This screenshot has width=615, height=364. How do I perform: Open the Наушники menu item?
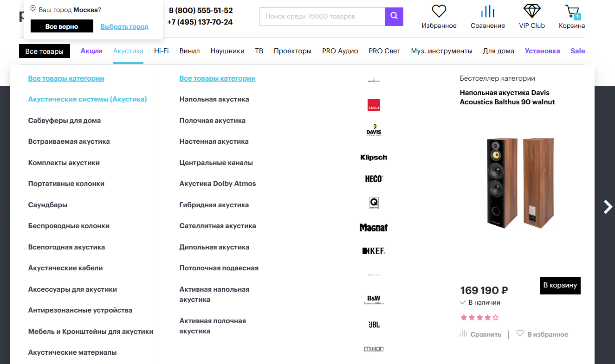(x=227, y=51)
